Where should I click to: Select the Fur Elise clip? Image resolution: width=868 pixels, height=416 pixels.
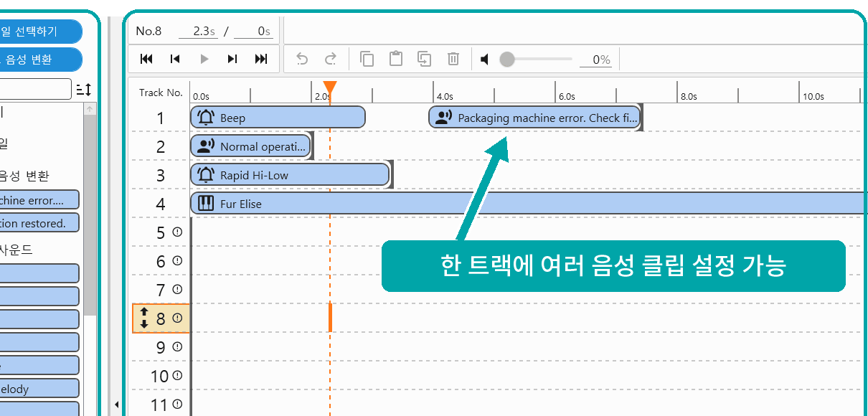[x=529, y=204]
